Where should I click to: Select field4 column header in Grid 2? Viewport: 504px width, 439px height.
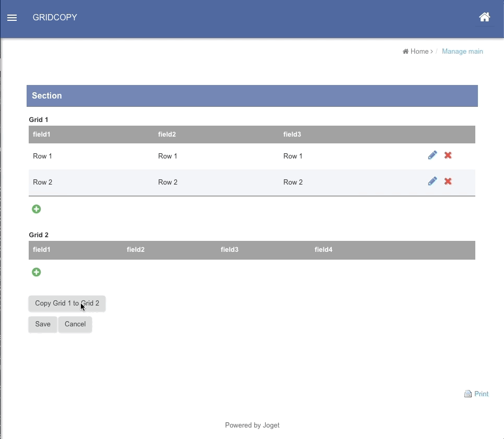pyautogui.click(x=323, y=250)
